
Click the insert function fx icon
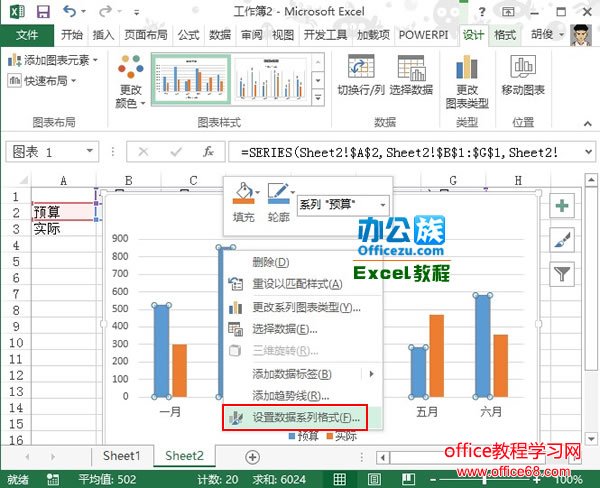(208, 152)
